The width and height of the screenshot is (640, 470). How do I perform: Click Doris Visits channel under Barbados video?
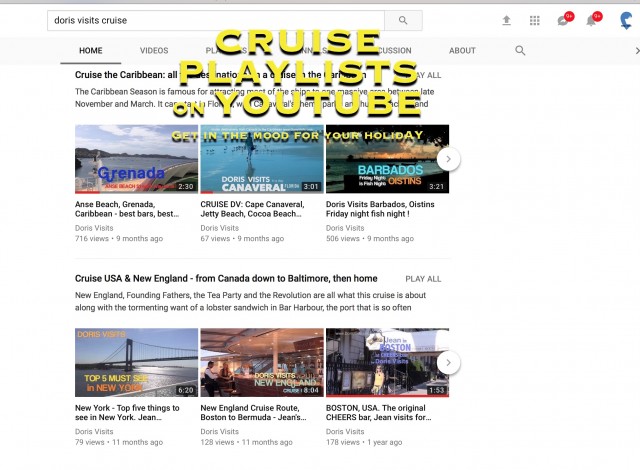tap(345, 228)
